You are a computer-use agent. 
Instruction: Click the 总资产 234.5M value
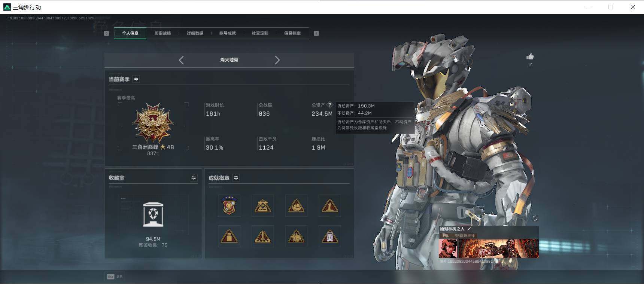(322, 114)
